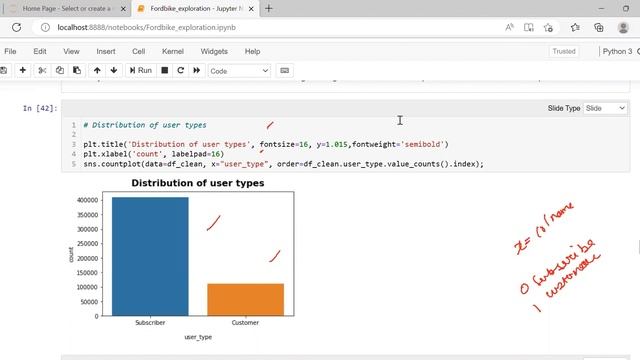Close the Home Page browser tab

123,9
